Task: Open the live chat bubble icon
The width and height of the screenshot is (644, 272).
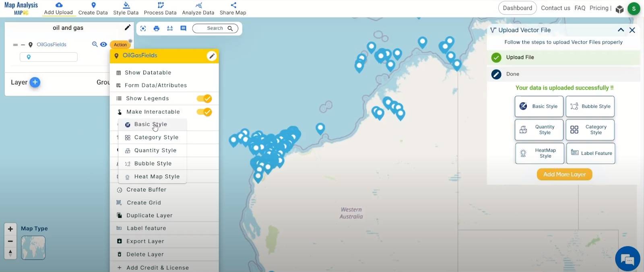Action: tap(627, 259)
